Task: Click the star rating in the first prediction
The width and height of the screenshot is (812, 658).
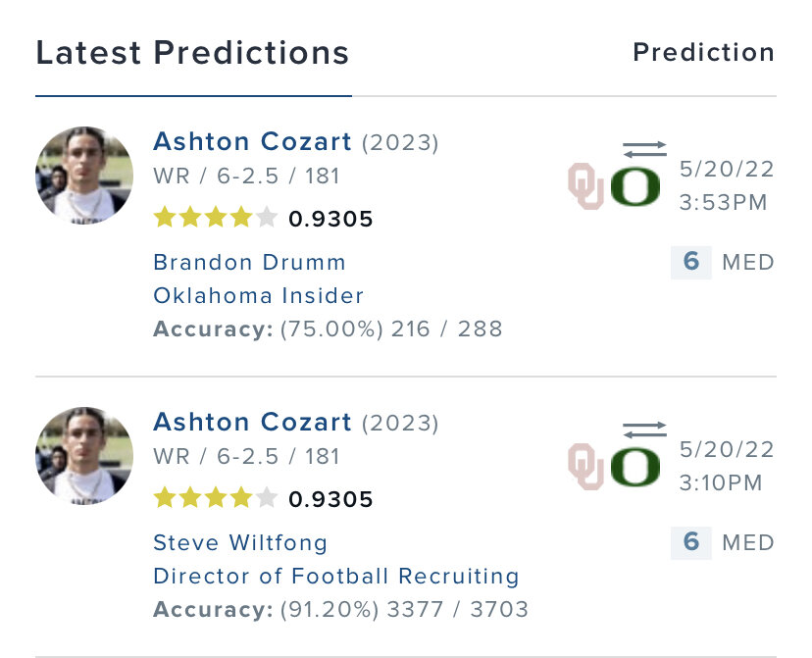Action: pyautogui.click(x=216, y=219)
